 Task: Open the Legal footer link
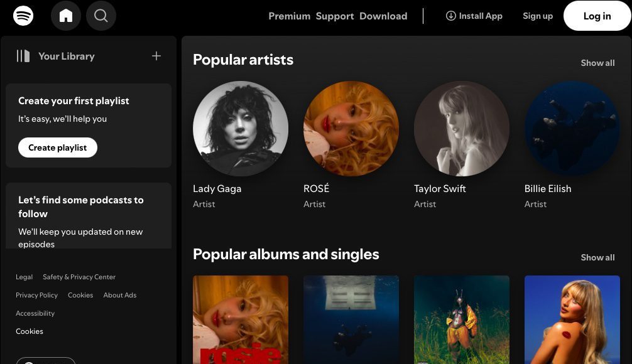24,277
